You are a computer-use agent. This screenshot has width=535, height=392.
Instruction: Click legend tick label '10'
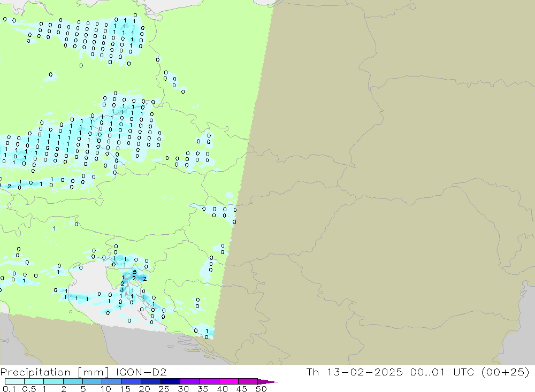pos(106,389)
